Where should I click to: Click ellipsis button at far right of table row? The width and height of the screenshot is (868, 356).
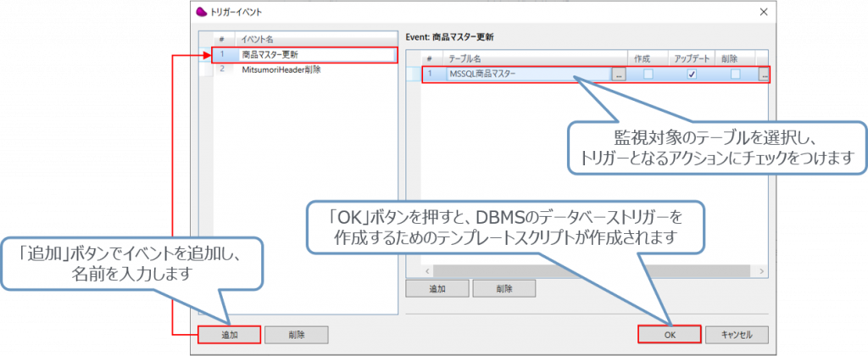pyautogui.click(x=764, y=75)
